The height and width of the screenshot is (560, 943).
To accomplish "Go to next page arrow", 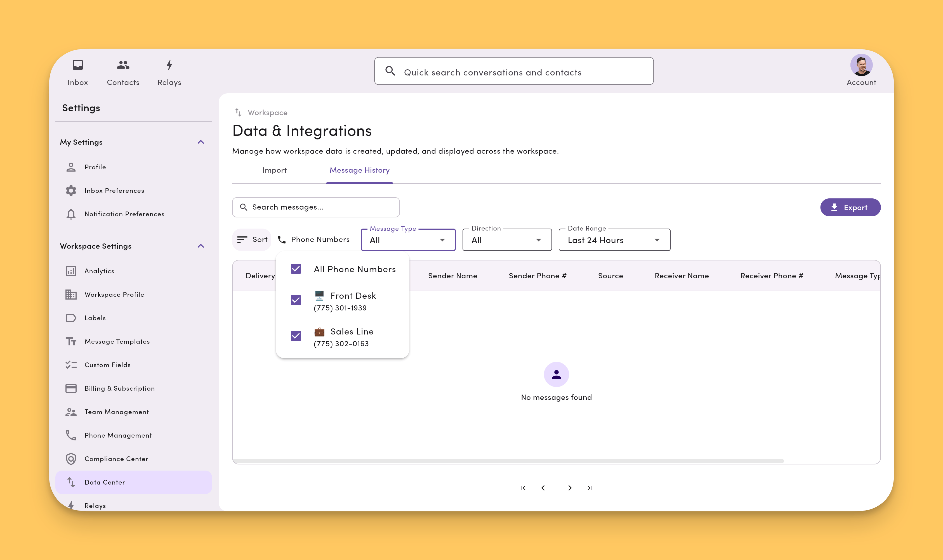I will coord(570,488).
